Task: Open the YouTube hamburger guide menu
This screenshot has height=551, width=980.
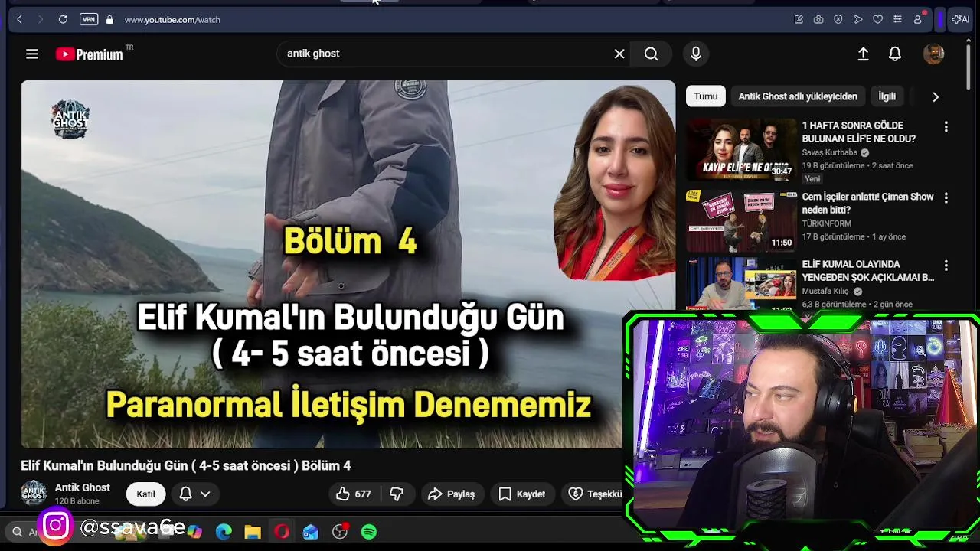Action: point(32,54)
